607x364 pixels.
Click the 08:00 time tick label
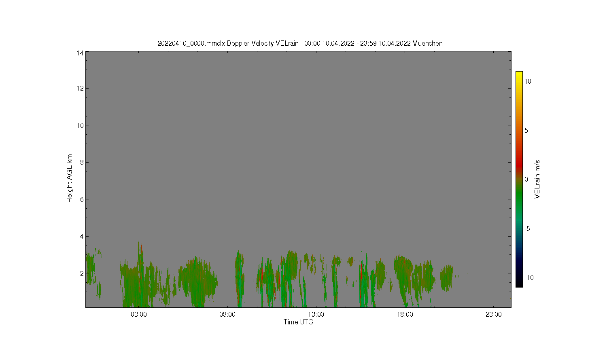[x=227, y=315]
